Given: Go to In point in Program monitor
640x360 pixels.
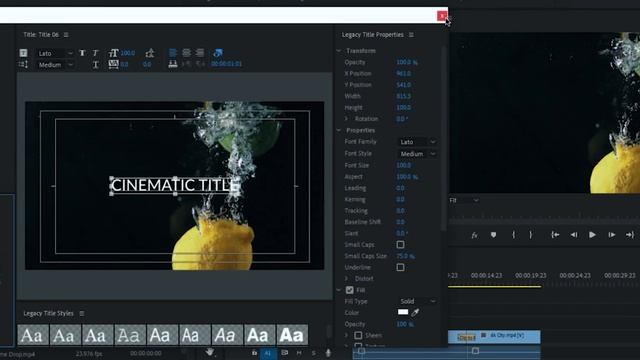Looking at the screenshot, I should [555, 235].
